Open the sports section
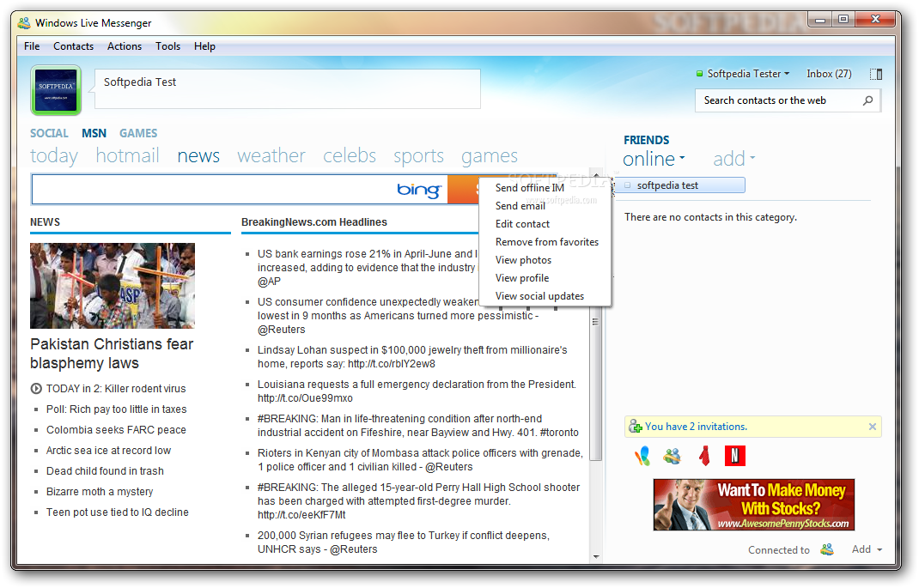 [x=418, y=155]
